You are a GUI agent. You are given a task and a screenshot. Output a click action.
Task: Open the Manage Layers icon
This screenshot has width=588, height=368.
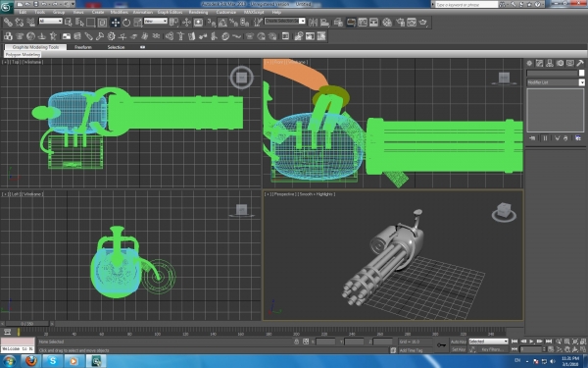(338, 23)
